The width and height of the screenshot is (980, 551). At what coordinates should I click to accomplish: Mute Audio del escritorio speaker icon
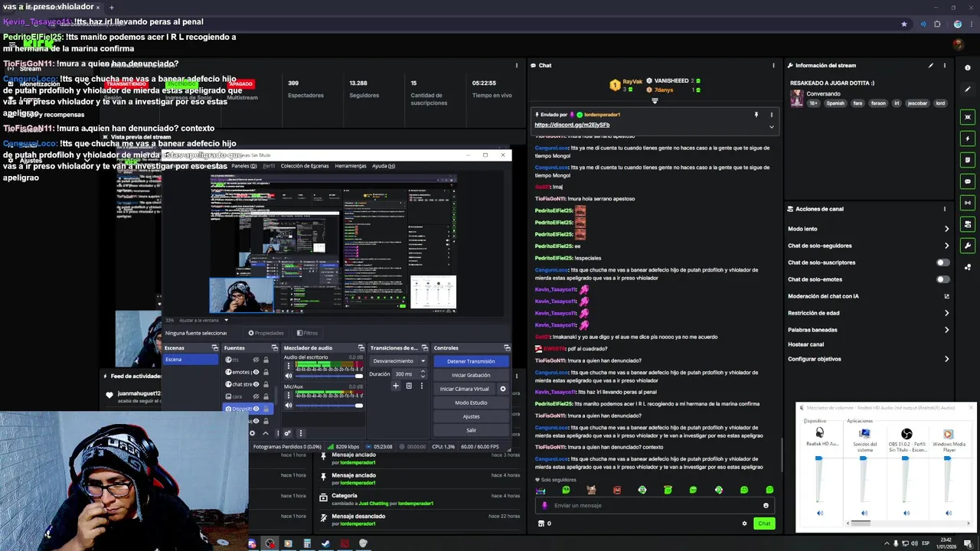pyautogui.click(x=289, y=376)
